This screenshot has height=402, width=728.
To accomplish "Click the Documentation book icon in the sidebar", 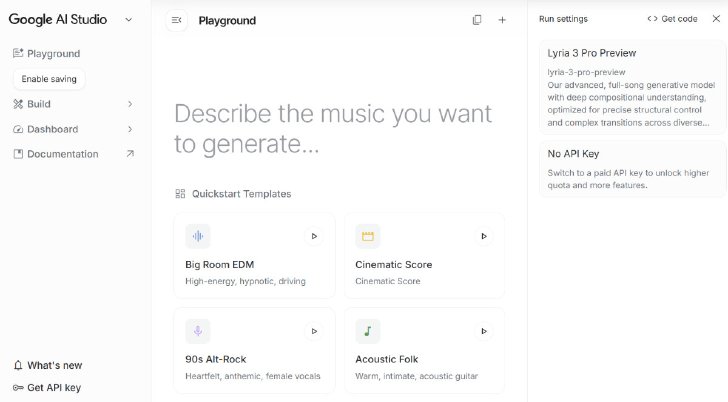I will (x=18, y=154).
